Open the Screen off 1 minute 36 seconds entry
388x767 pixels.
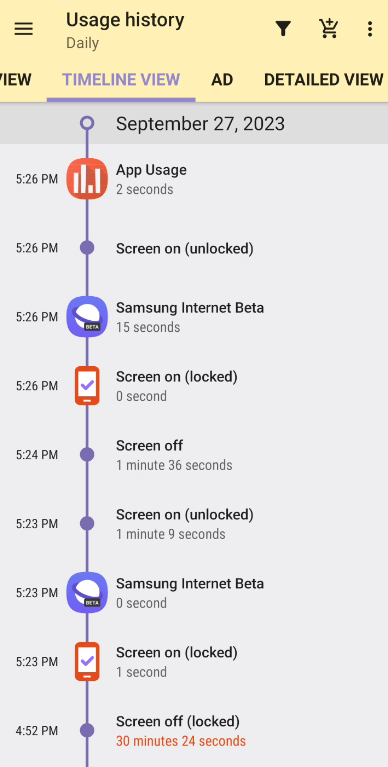(x=194, y=455)
